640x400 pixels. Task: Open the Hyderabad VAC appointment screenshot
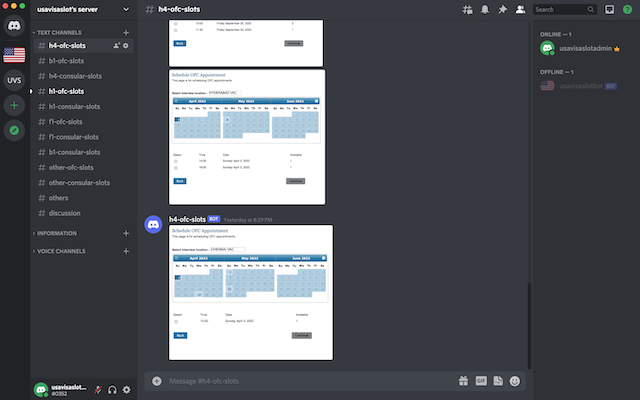tap(247, 137)
